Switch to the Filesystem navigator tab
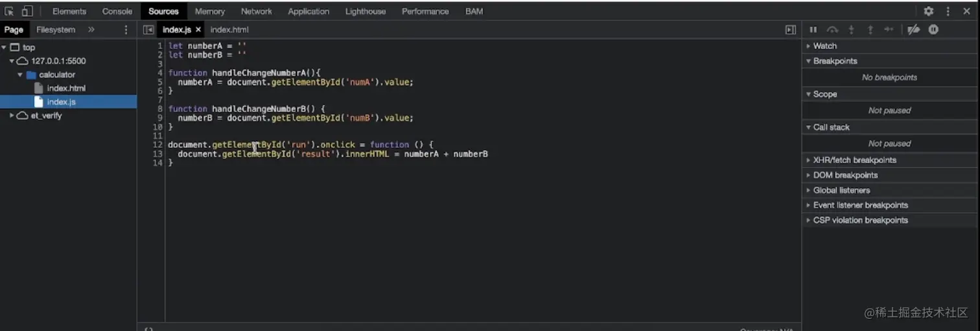 click(56, 30)
